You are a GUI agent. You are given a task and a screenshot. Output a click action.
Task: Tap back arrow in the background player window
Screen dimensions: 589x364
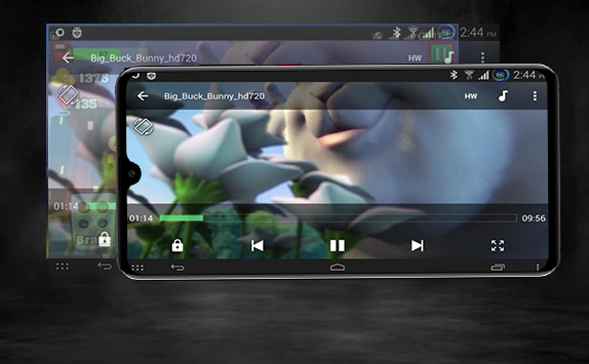point(68,57)
